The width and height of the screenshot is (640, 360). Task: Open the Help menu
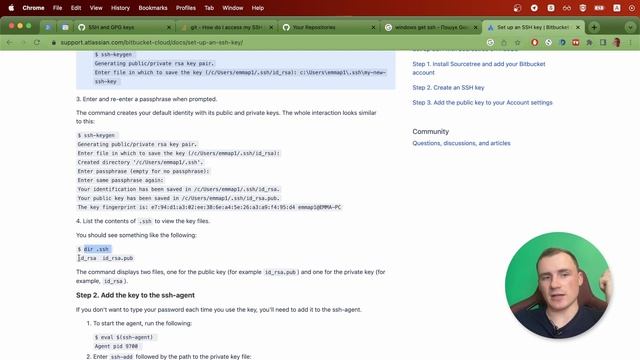[x=258, y=8]
